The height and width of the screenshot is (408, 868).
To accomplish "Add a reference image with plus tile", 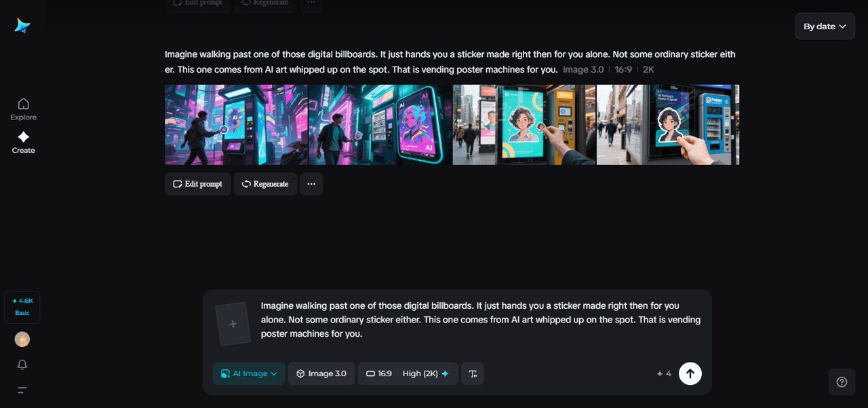I will point(233,324).
